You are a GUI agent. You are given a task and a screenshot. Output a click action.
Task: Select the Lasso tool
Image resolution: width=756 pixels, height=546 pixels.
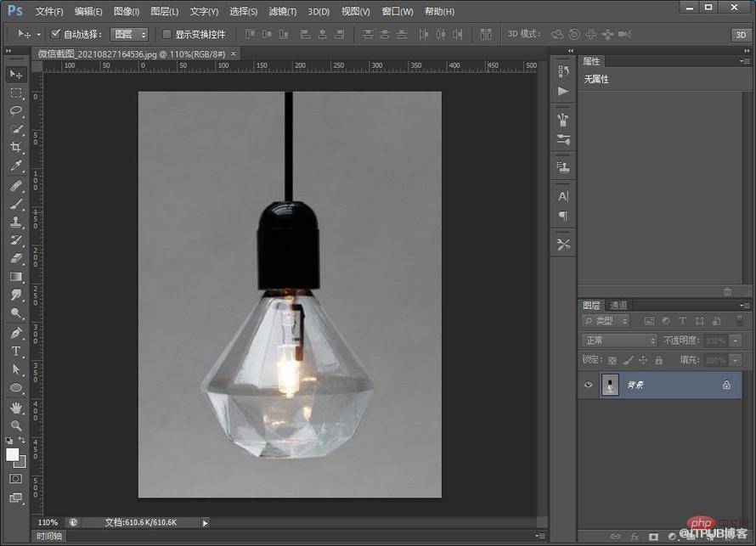tap(16, 111)
